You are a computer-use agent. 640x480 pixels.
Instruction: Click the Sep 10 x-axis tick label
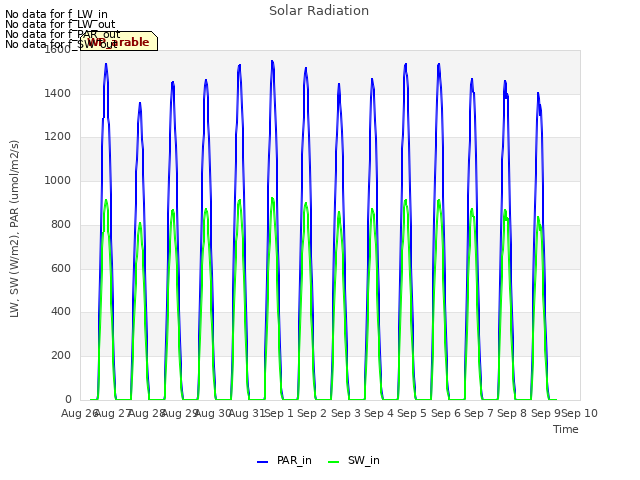pyautogui.click(x=579, y=413)
